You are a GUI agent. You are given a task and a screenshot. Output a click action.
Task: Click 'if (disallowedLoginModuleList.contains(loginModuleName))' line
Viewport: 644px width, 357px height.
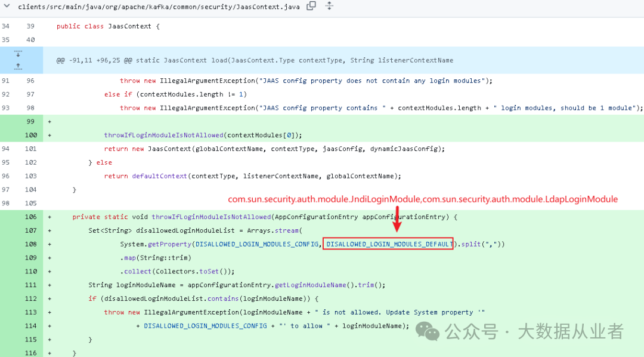(x=203, y=298)
